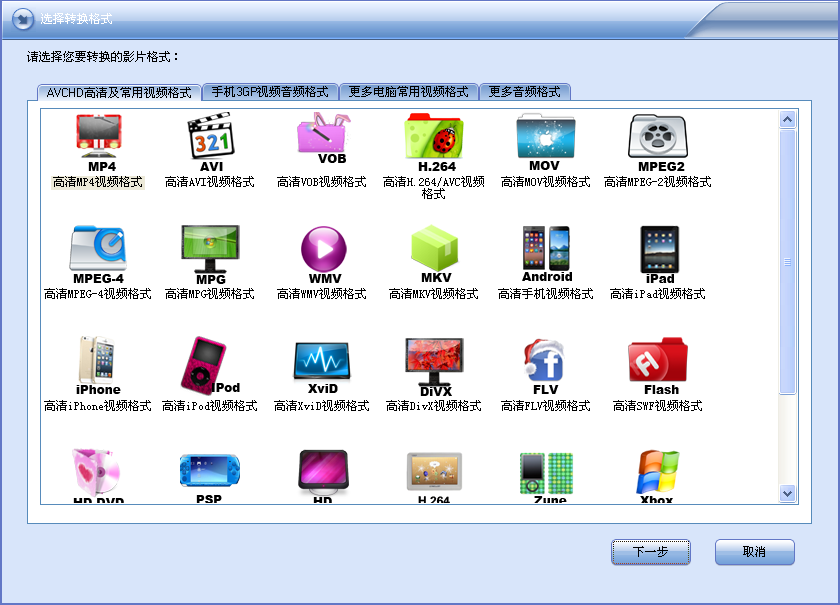Switch to the 手机3GP视频音频格式 tab
This screenshot has height=605, width=840.
pos(270,92)
